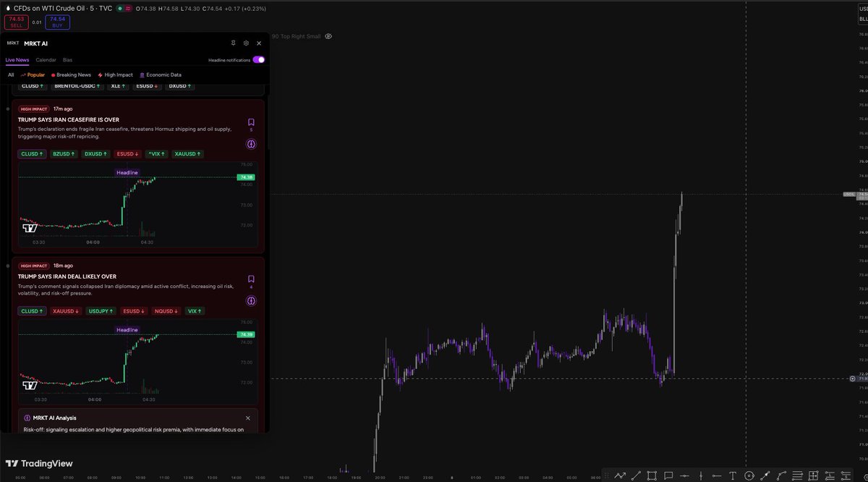Image resolution: width=868 pixels, height=482 pixels.
Task: Select the Gann Box grid tool
Action: coord(813,475)
